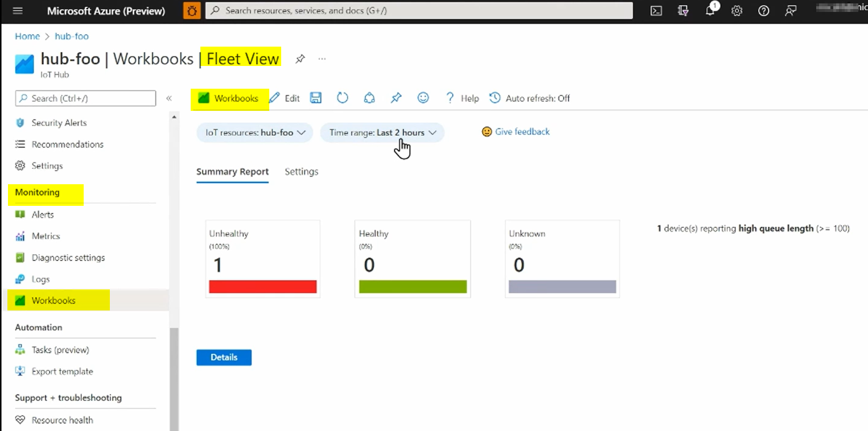Open Security Alerts in the sidebar
Image resolution: width=868 pixels, height=431 pixels.
tap(59, 123)
